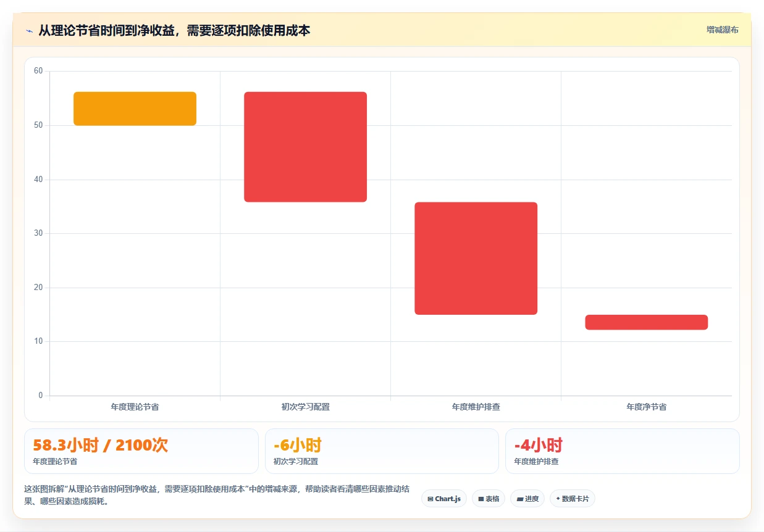The image size is (764, 532).
Task: Click the 年度净节省 x-axis label
Action: [x=646, y=407]
